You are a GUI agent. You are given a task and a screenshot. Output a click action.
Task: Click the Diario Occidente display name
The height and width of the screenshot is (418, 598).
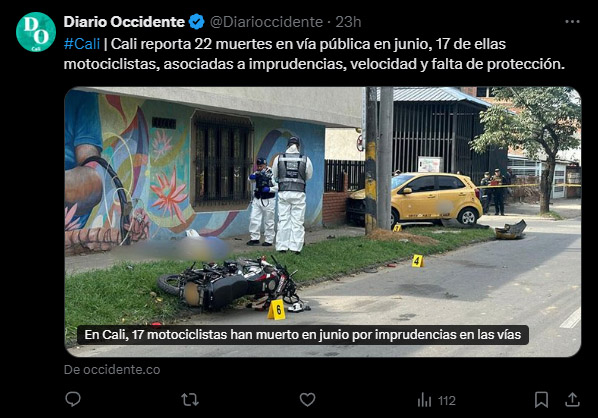point(124,22)
